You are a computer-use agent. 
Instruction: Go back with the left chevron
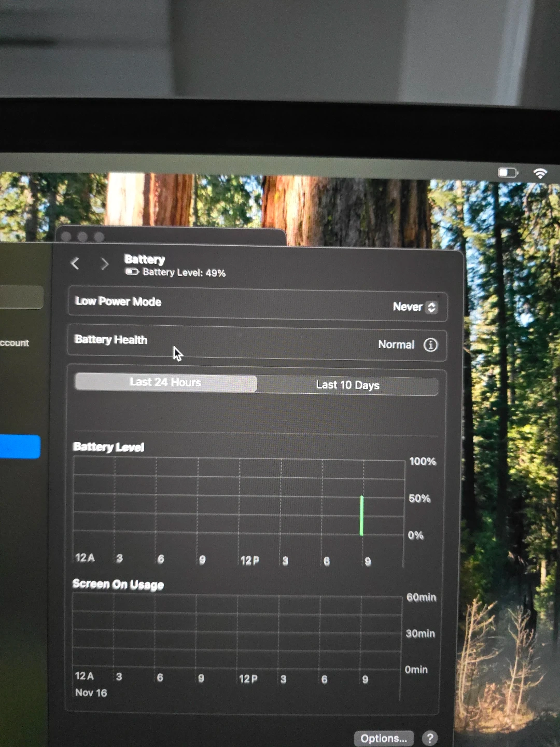pos(75,264)
